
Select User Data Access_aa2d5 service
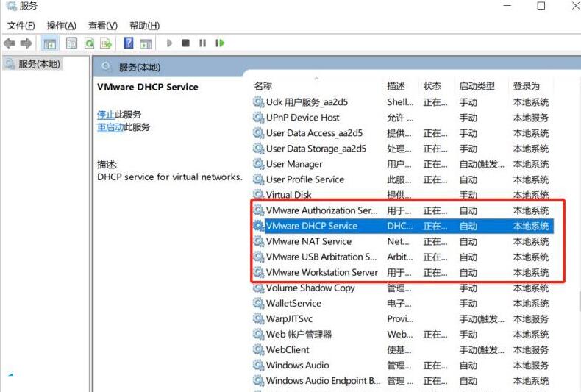click(403, 133)
